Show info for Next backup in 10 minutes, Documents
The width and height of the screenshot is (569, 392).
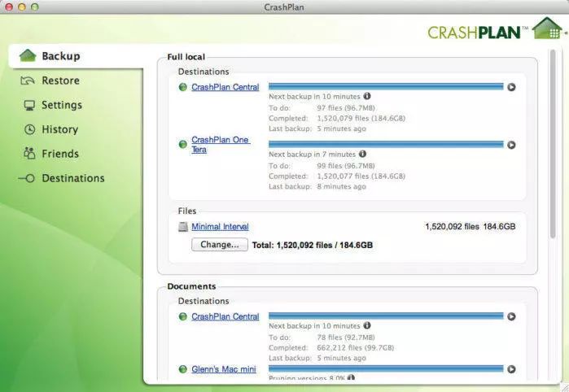[367, 325]
